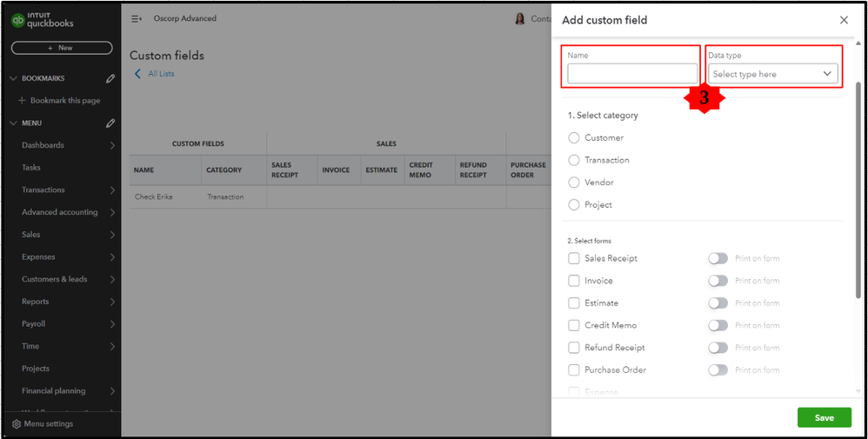Close the Add custom field panel
The width and height of the screenshot is (868, 439).
click(844, 20)
